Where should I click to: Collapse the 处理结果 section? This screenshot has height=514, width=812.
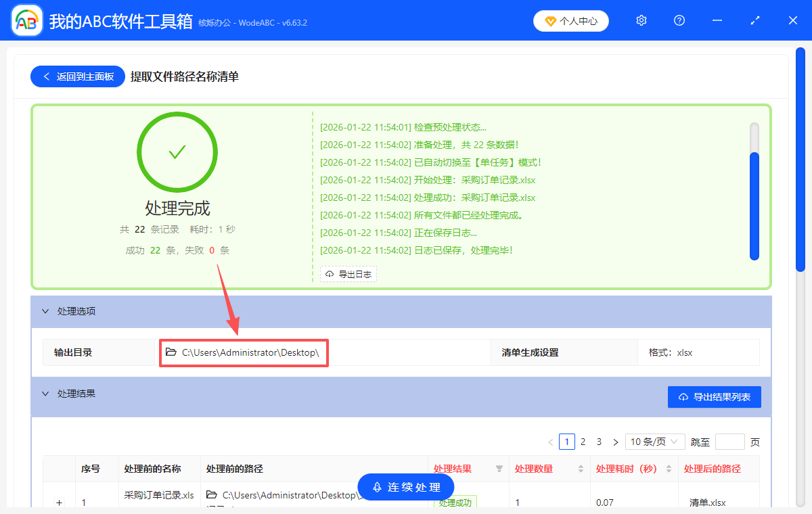point(45,394)
